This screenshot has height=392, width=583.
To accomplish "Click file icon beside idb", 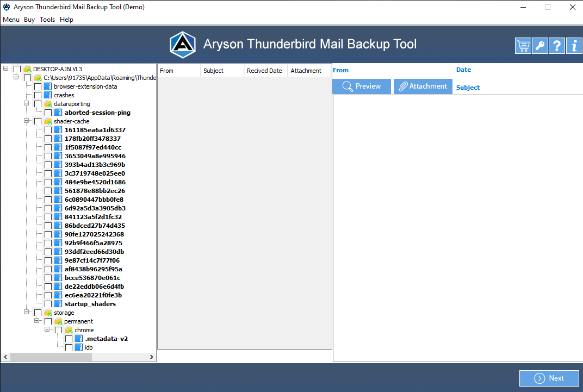I will coord(79,347).
